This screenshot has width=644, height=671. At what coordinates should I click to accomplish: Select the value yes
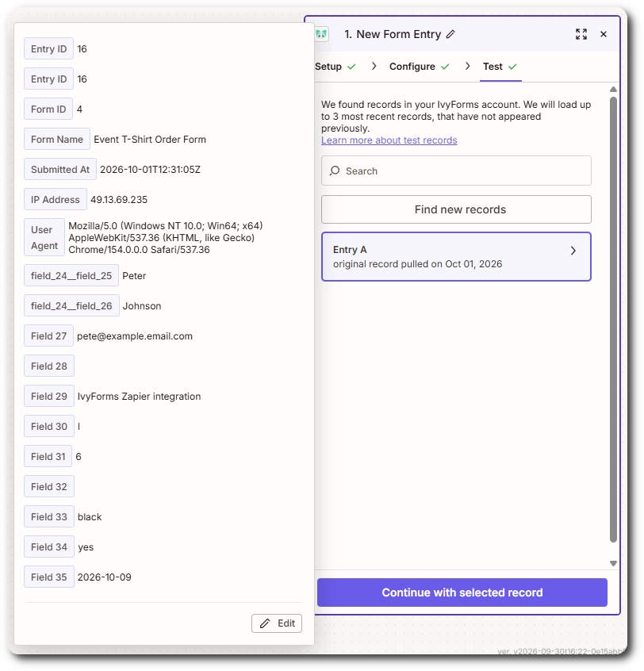[x=86, y=547]
